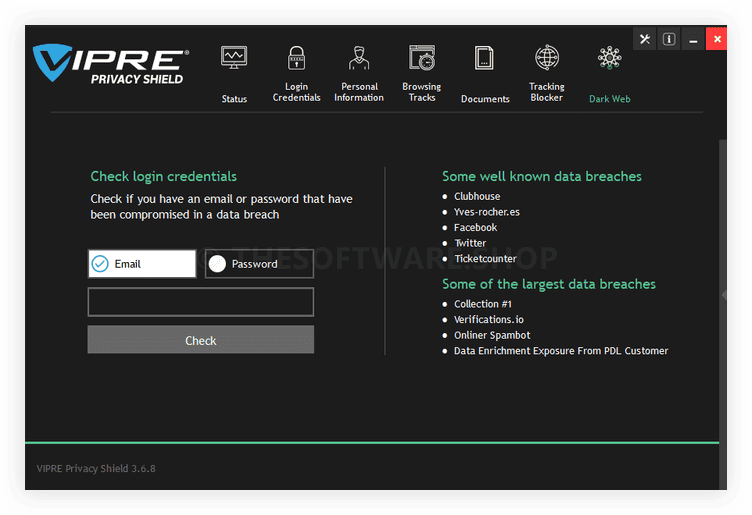Image resolution: width=752 pixels, height=515 pixels.
Task: Open Personal Information person icon
Action: pyautogui.click(x=358, y=58)
